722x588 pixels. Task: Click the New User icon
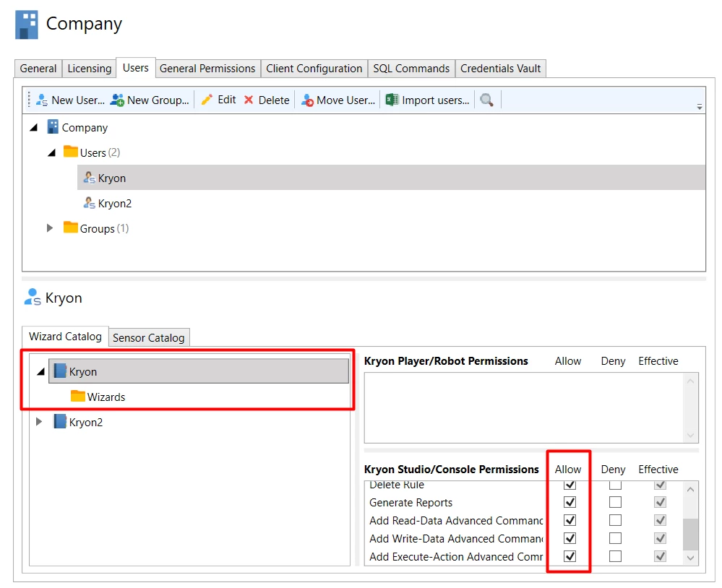(x=41, y=100)
